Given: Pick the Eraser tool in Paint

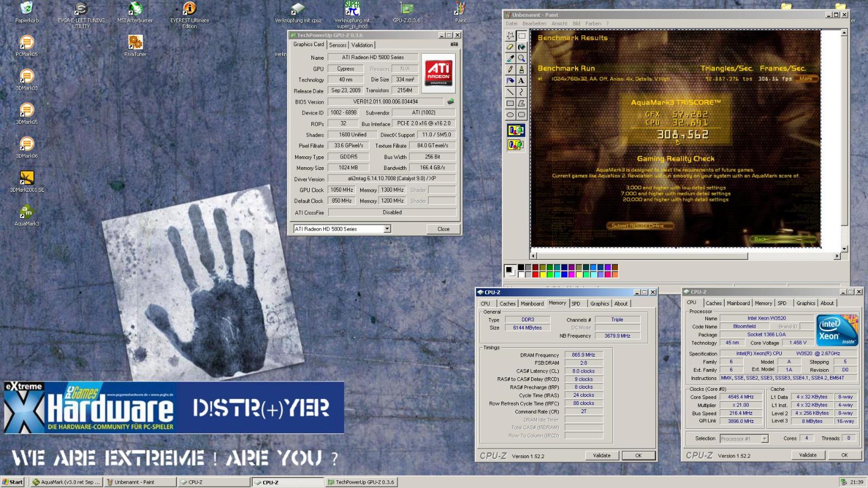Looking at the screenshot, I should click(x=510, y=47).
